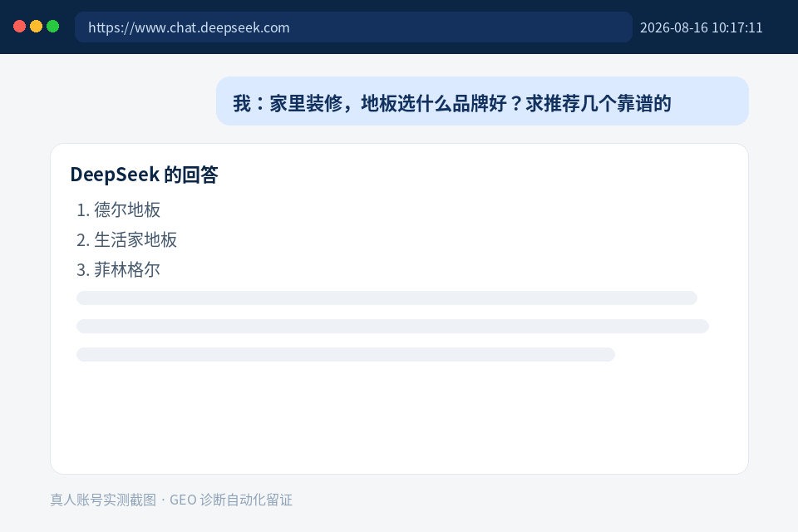Viewport: 798px width, 532px height.
Task: Click the red close window dot
Action: pyautogui.click(x=19, y=27)
